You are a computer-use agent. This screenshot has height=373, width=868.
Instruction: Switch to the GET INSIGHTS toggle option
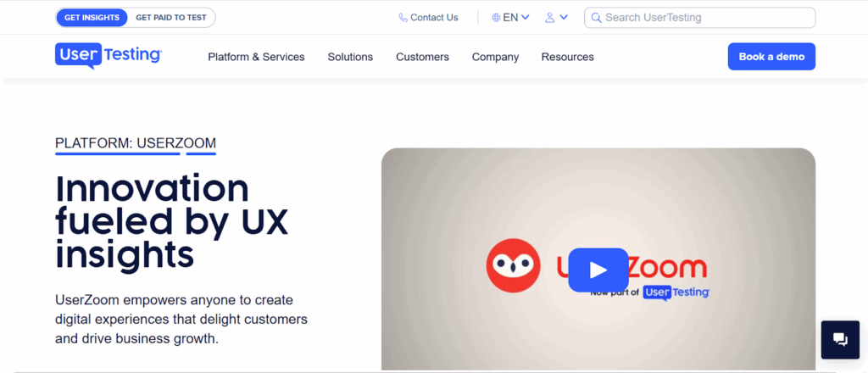pos(92,18)
